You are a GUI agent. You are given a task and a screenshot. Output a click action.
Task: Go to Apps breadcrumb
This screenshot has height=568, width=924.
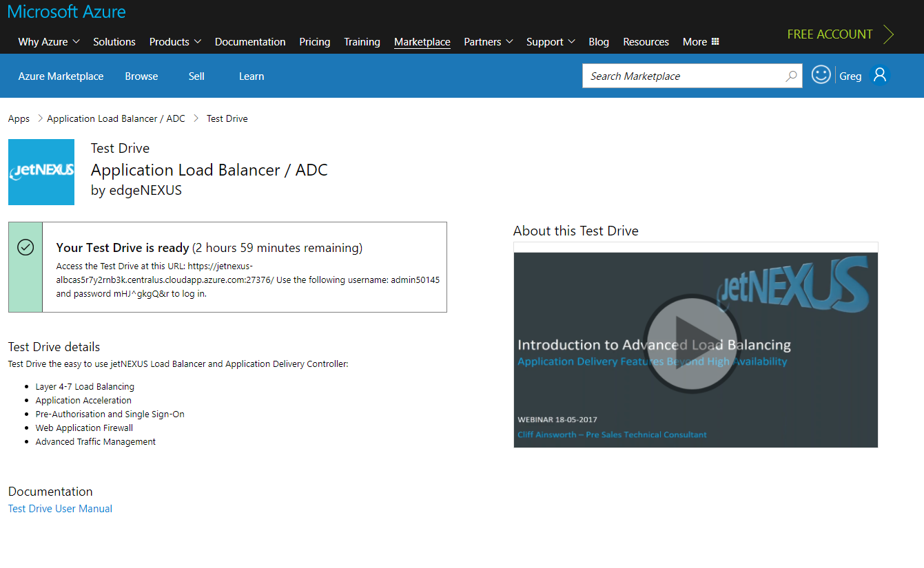(x=19, y=118)
